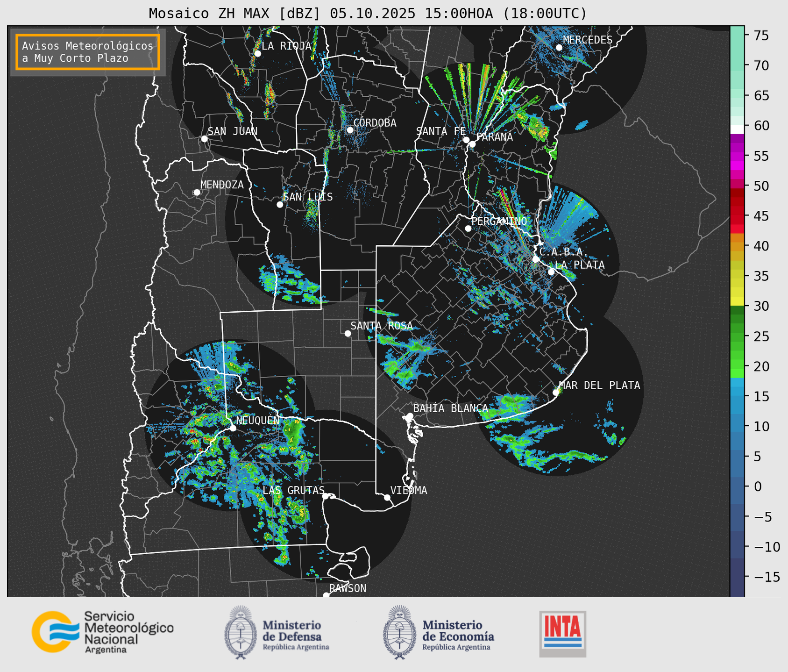Viewport: 788px width, 672px height.
Task: Click the Avisos Meteorológicos a Muy Corto Plazo box
Action: [x=88, y=52]
